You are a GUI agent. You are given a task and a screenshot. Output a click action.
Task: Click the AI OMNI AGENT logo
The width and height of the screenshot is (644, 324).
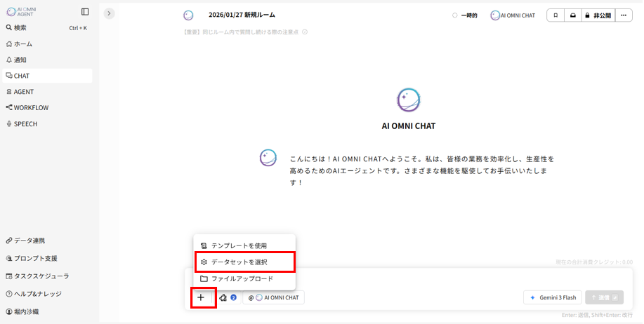tap(21, 11)
